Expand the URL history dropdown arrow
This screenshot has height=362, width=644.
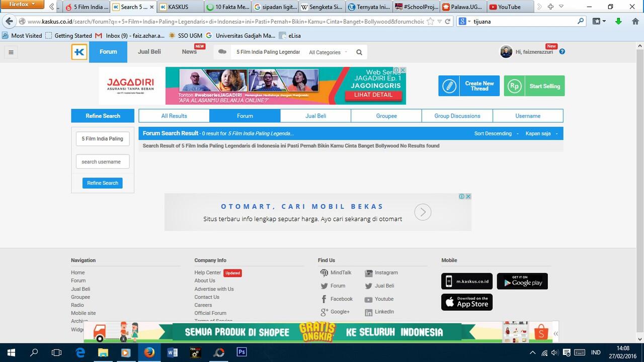(x=440, y=22)
